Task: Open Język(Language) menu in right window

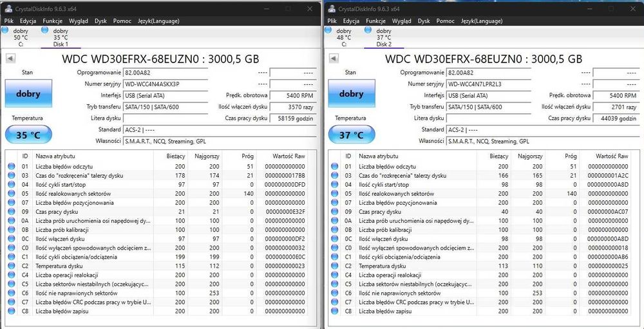Action: 482,21
